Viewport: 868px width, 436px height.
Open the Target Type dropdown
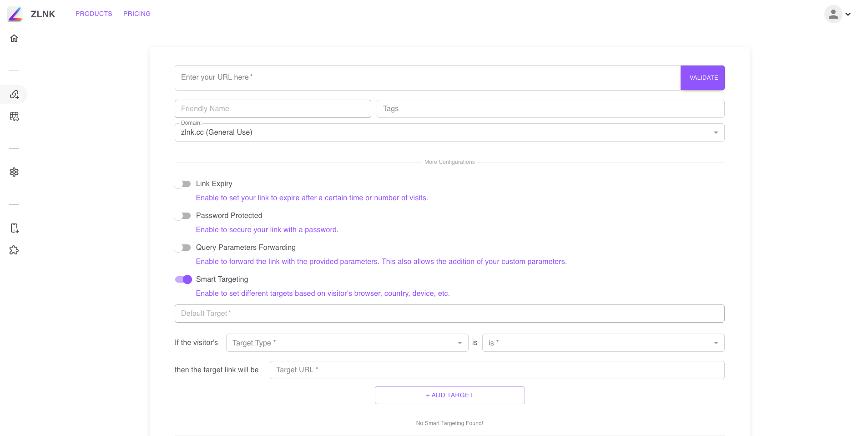347,343
